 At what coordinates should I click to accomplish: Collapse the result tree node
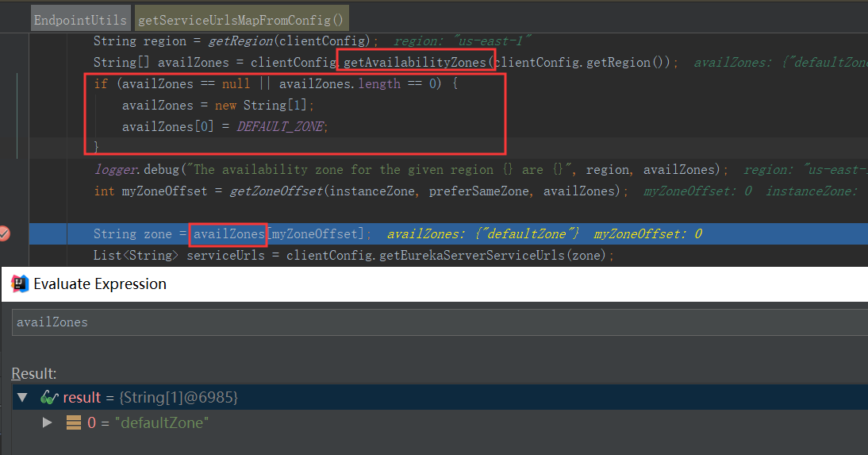(x=22, y=397)
